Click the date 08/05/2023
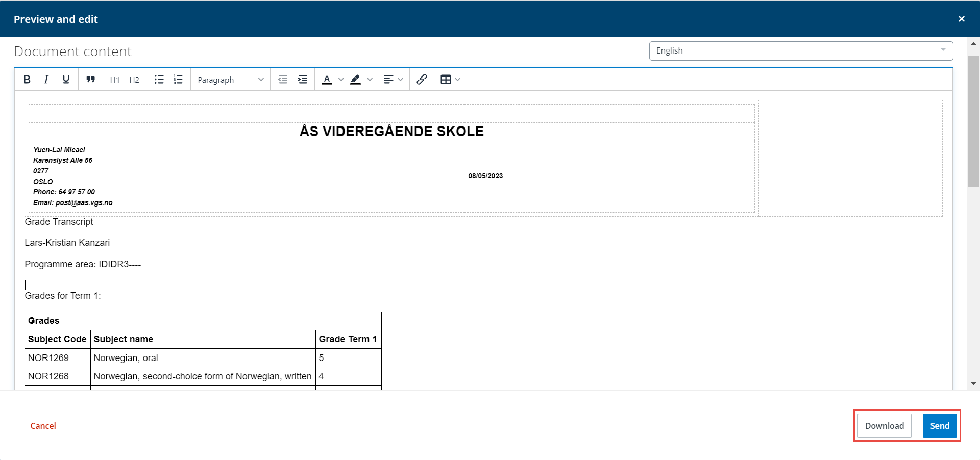Image resolution: width=980 pixels, height=460 pixels. click(485, 176)
